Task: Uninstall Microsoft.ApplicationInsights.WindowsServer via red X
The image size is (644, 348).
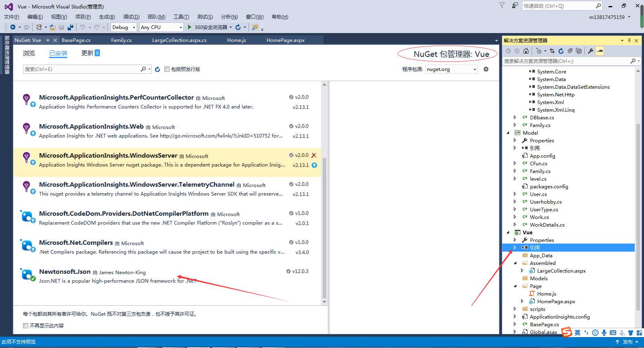Action: (x=314, y=155)
